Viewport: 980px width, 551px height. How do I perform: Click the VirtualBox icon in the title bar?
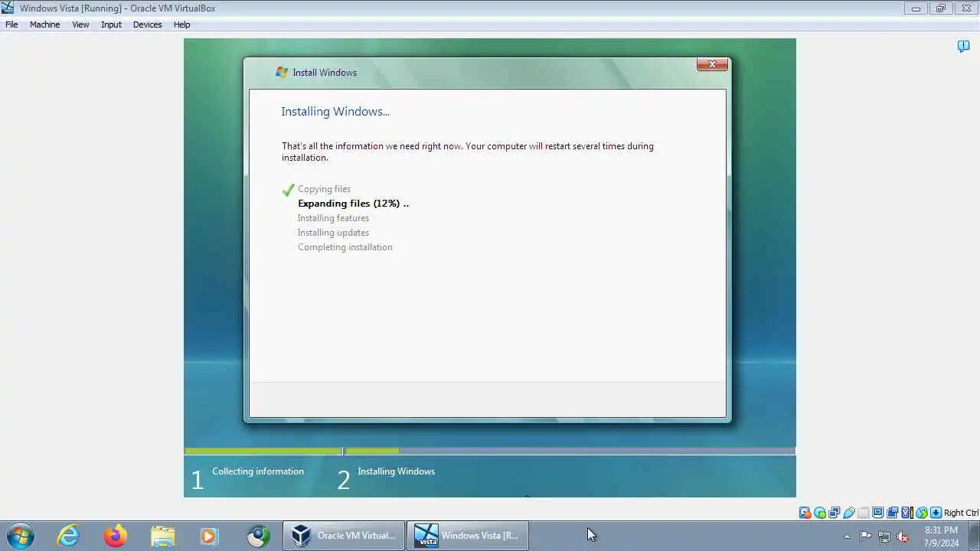[8, 8]
